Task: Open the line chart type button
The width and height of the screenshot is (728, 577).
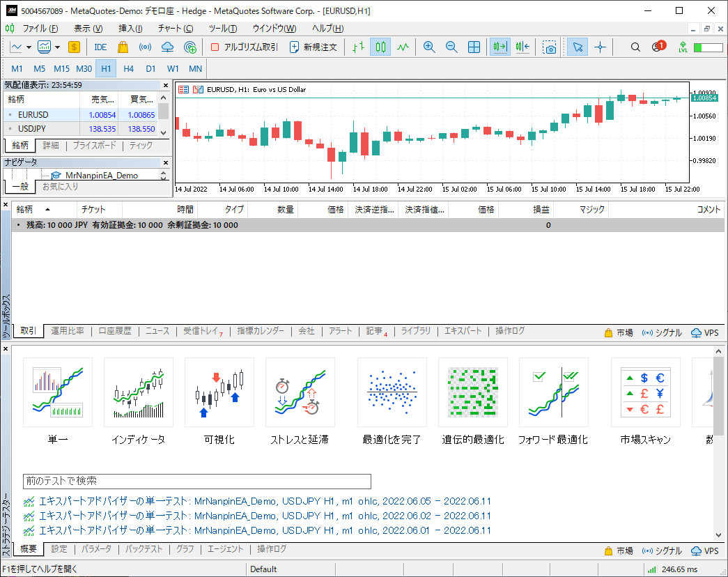Action: (16, 47)
